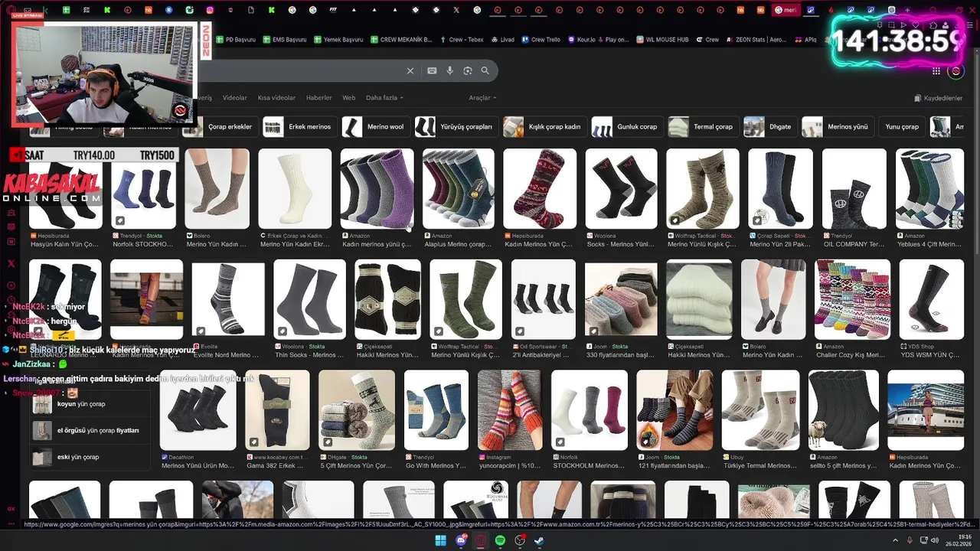The image size is (980, 551).
Task: Filter by Merinos yünü chip
Action: tap(838, 127)
